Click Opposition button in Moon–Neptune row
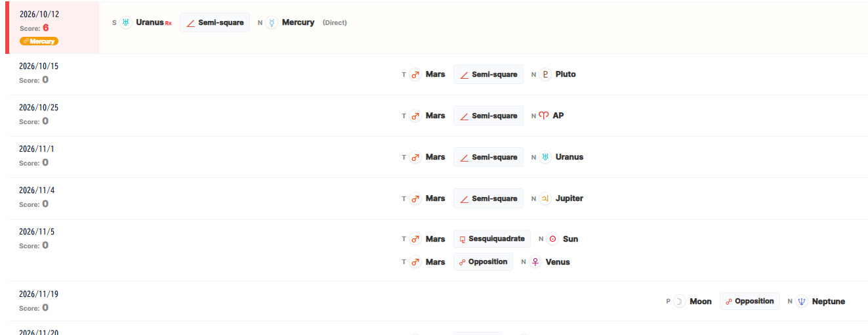This screenshot has width=868, height=335. coord(749,301)
